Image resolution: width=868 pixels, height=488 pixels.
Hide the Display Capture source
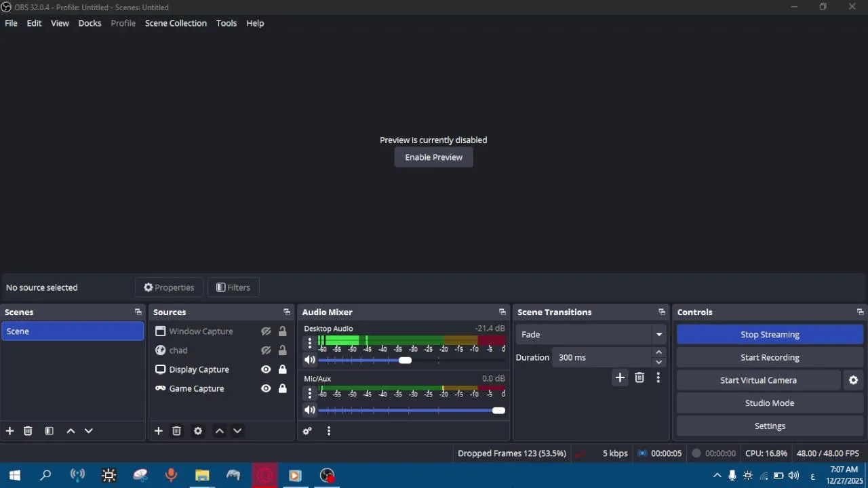pyautogui.click(x=266, y=369)
